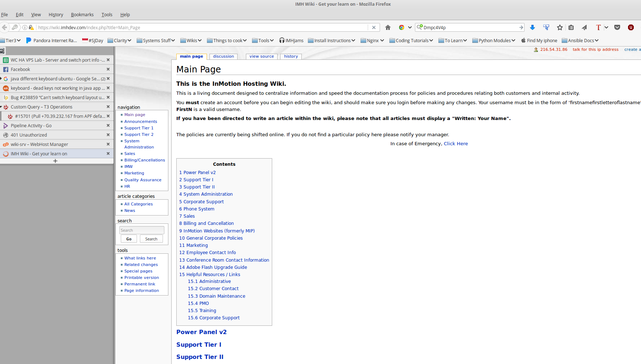
Task: Click the paper plane send icon
Action: (x=584, y=27)
